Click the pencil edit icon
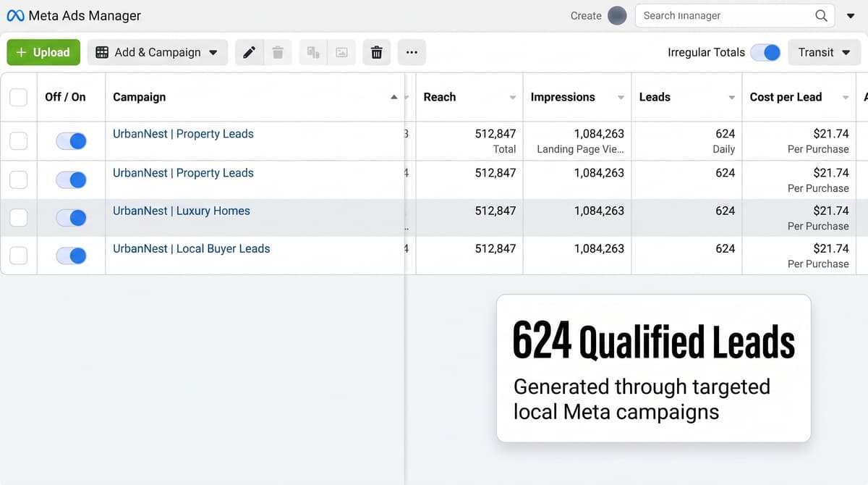This screenshot has width=868, height=485. point(249,52)
